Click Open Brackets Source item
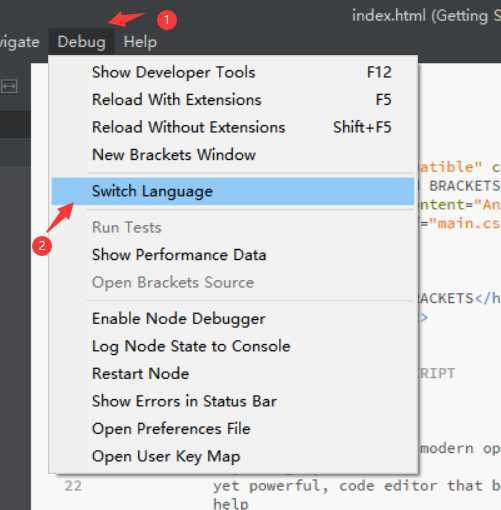501x510 pixels. click(233, 283)
